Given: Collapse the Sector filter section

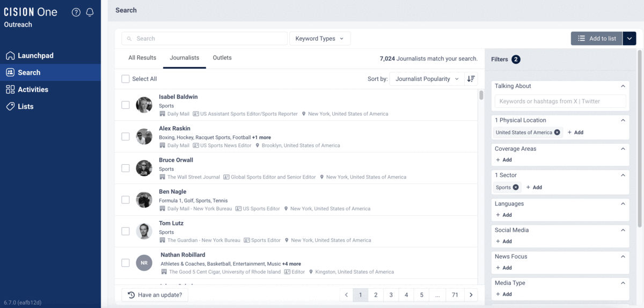Looking at the screenshot, I should [623, 175].
